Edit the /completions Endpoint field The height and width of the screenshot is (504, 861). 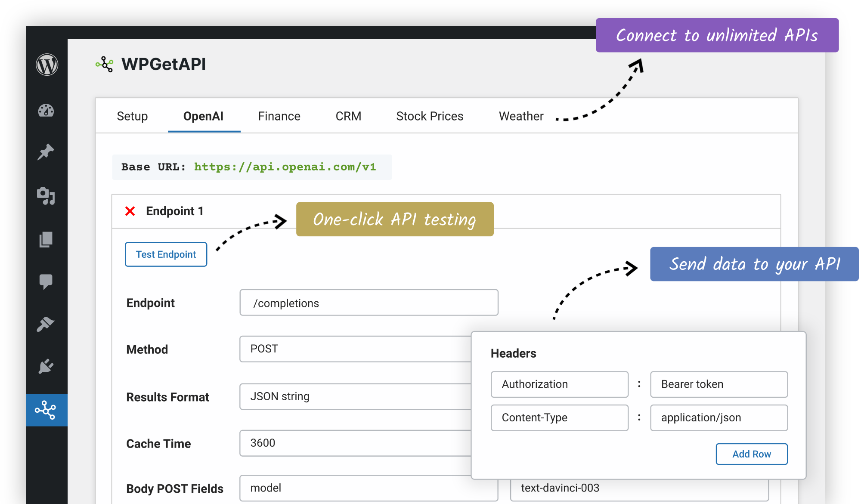[x=369, y=303]
